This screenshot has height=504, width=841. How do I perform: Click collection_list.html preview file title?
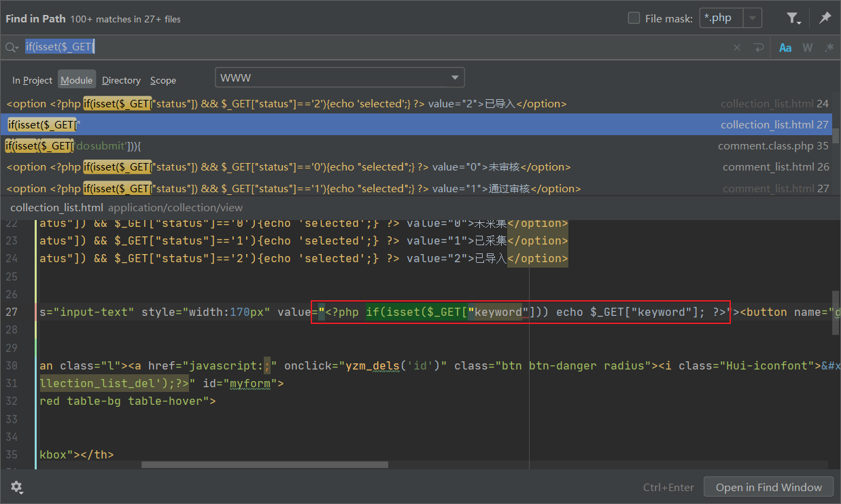click(x=56, y=207)
